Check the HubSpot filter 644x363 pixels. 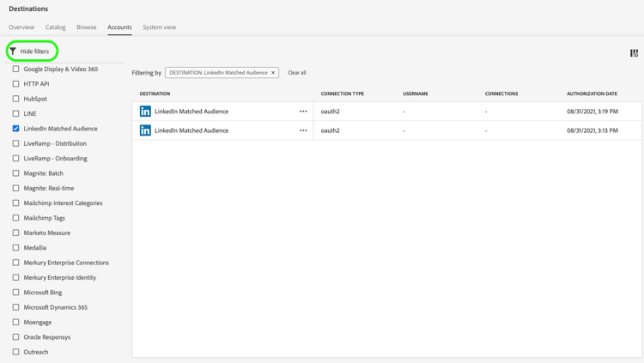(x=15, y=99)
